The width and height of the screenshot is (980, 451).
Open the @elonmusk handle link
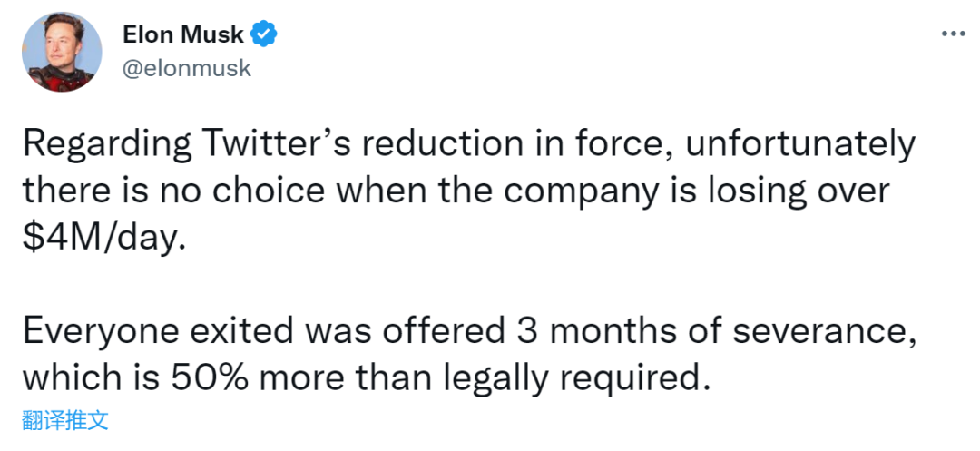tap(187, 68)
